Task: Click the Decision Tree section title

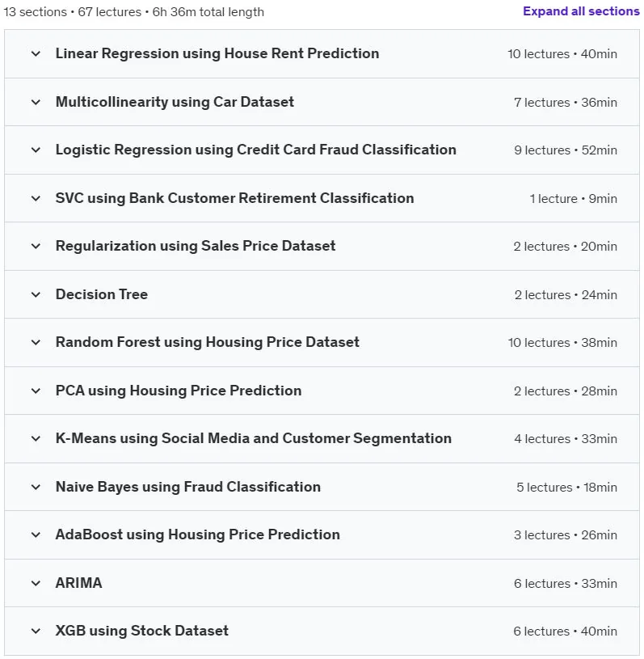Action: coord(102,294)
